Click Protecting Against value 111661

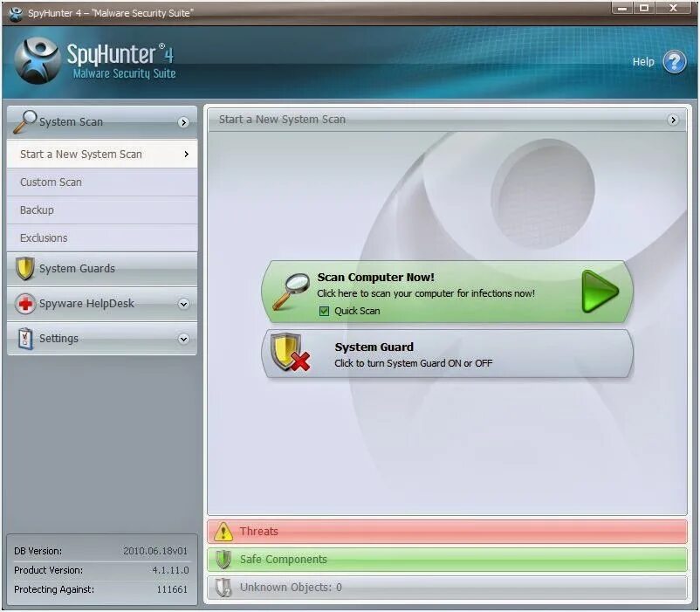(172, 589)
